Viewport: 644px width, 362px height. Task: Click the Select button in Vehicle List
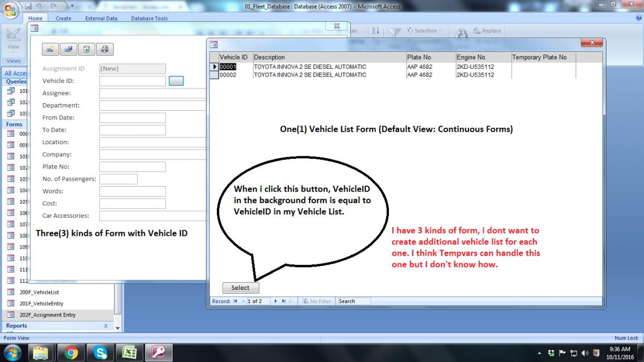tap(241, 288)
